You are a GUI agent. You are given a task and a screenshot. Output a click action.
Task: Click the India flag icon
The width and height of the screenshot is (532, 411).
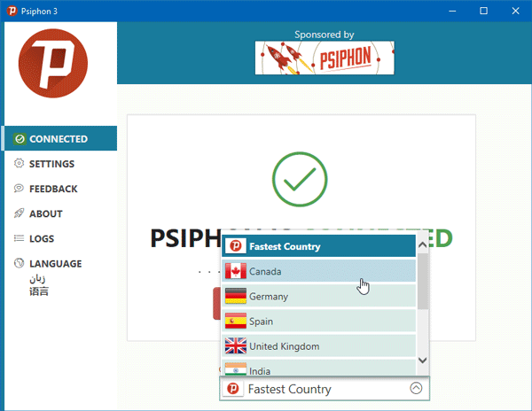pyautogui.click(x=236, y=369)
